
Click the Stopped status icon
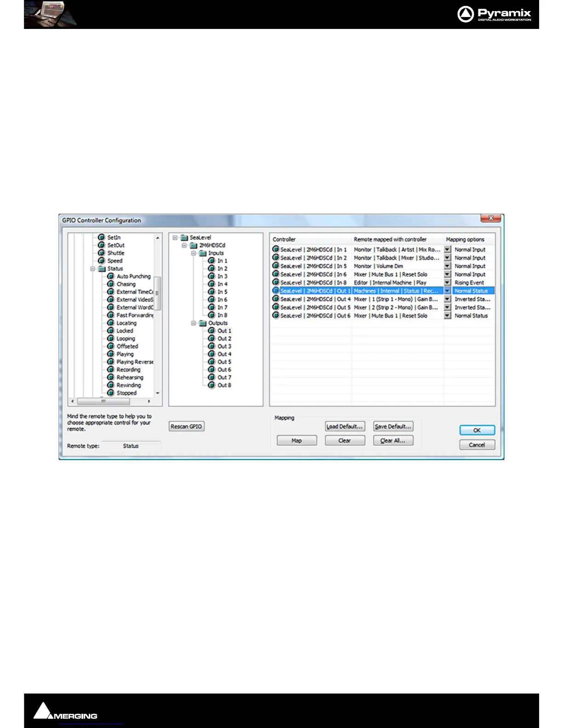click(x=111, y=393)
